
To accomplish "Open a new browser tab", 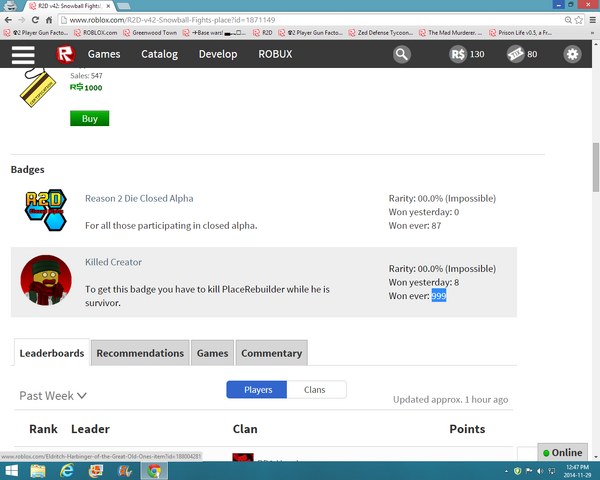I will 124,6.
